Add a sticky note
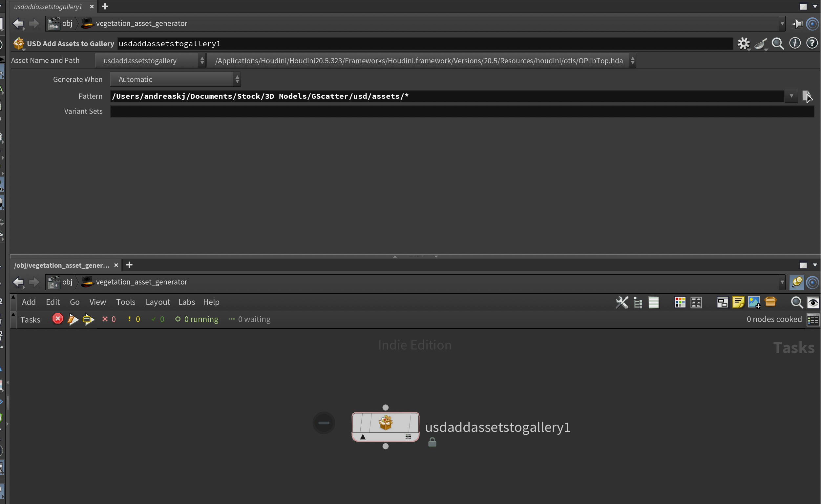This screenshot has width=821, height=504. tap(738, 302)
